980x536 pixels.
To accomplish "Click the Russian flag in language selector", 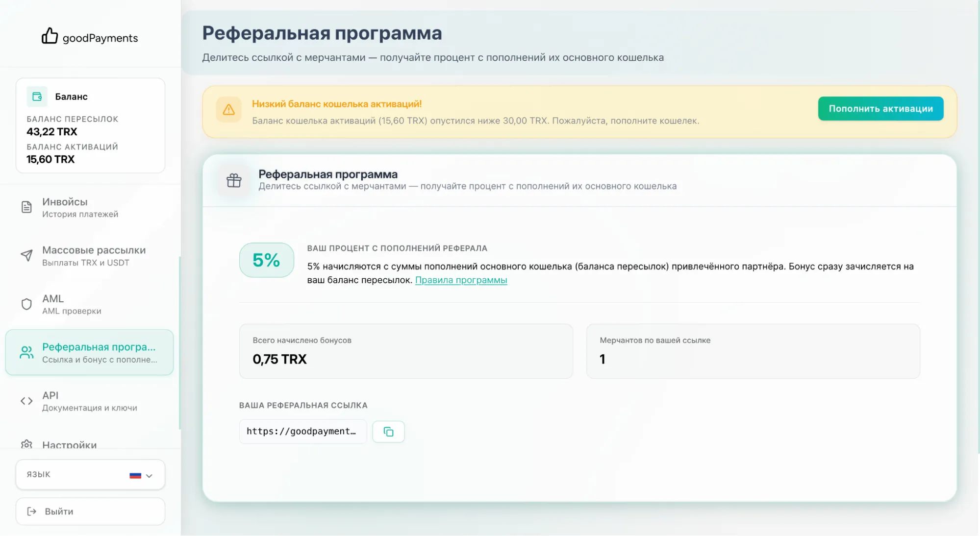I will coord(135,475).
